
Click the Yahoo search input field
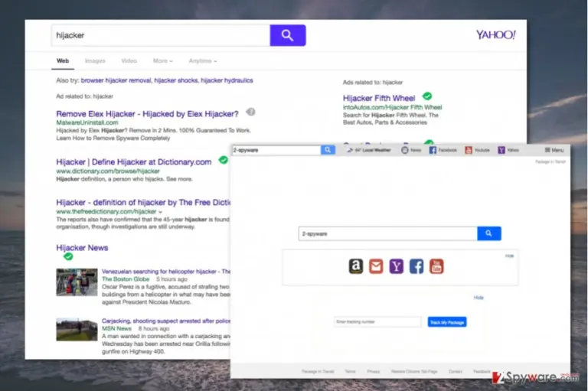point(161,35)
